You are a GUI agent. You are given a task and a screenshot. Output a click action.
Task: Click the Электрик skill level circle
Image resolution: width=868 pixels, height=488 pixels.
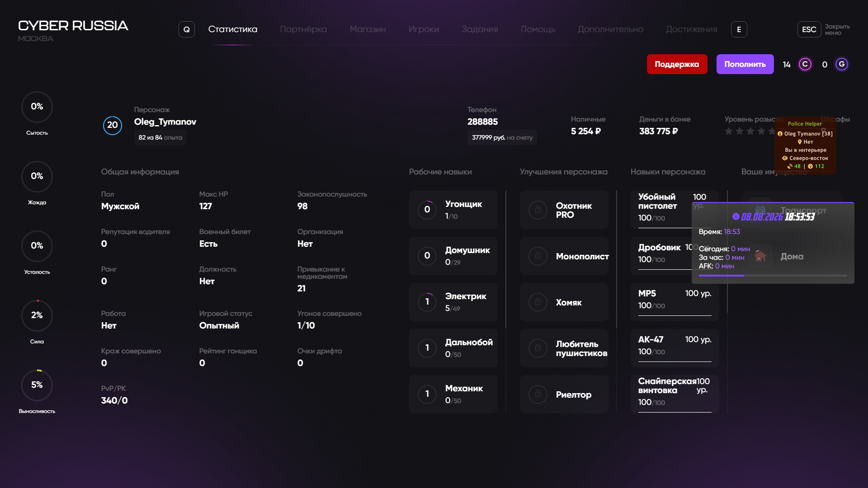[427, 302]
